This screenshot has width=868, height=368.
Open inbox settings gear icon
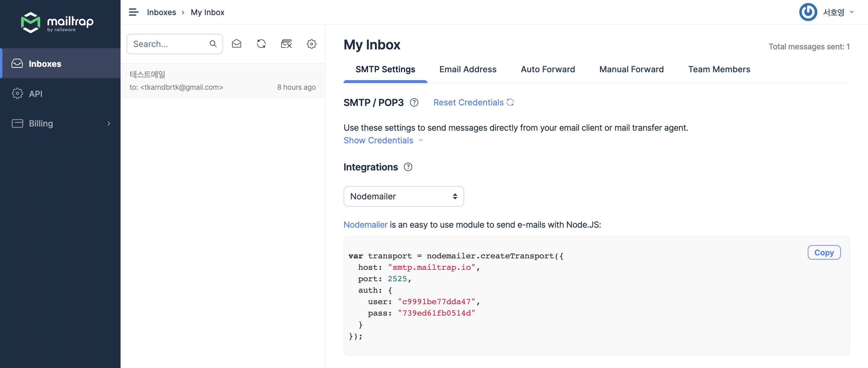pos(311,44)
